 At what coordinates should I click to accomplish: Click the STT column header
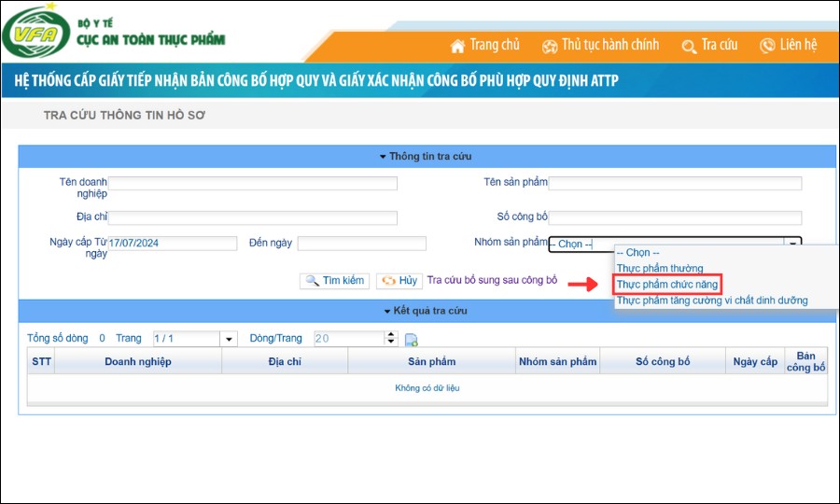click(41, 361)
